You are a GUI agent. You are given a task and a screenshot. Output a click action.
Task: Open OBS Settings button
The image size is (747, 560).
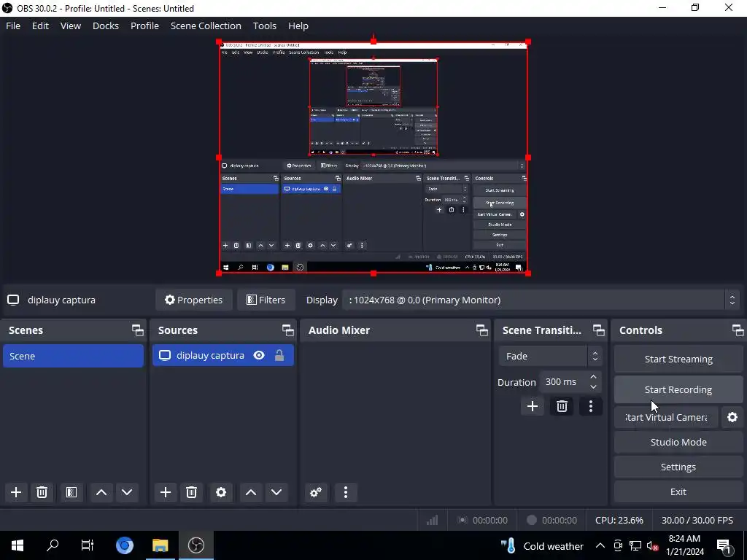pyautogui.click(x=678, y=467)
